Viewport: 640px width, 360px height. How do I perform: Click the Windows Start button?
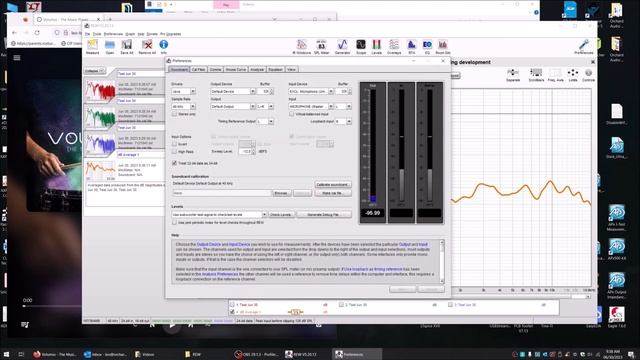[6, 354]
